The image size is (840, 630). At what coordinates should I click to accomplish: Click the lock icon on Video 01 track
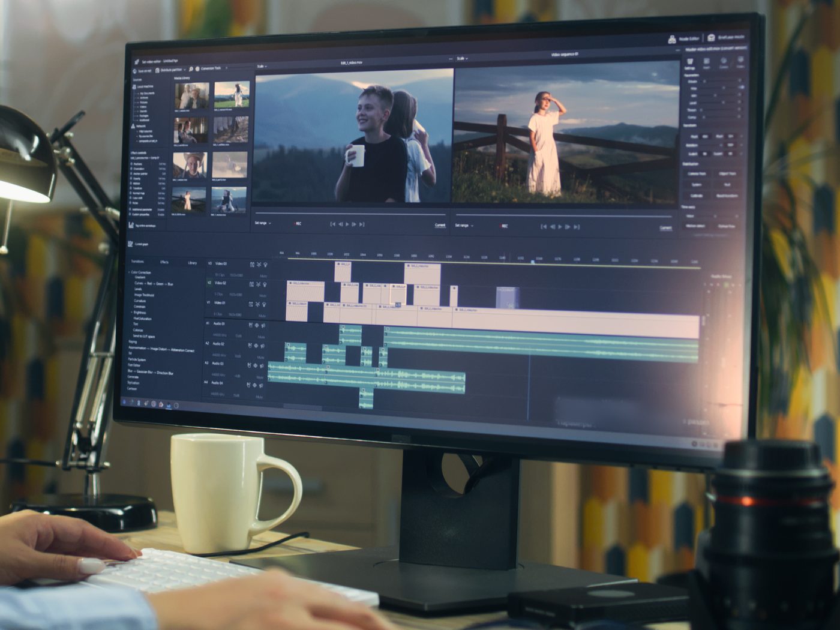tap(251, 304)
